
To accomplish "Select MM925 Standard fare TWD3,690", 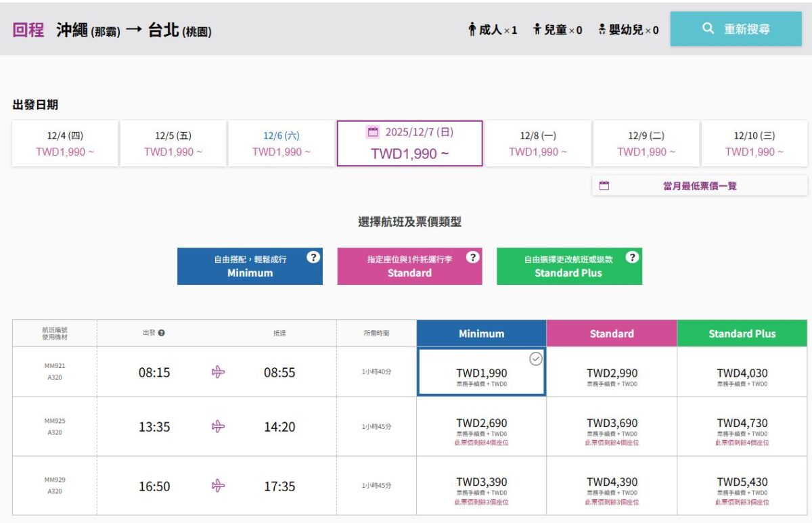I will (x=612, y=426).
